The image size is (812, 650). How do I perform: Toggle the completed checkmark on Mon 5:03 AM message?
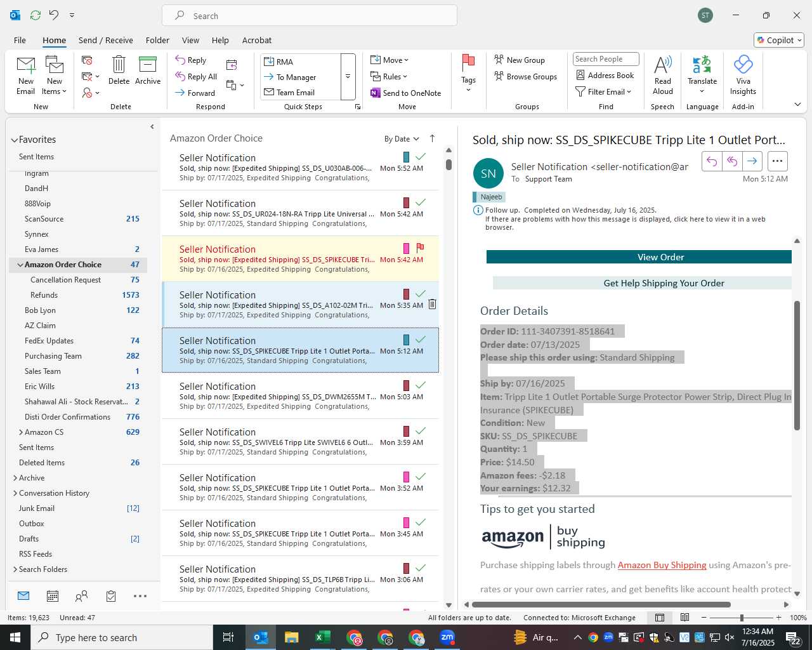[420, 385]
